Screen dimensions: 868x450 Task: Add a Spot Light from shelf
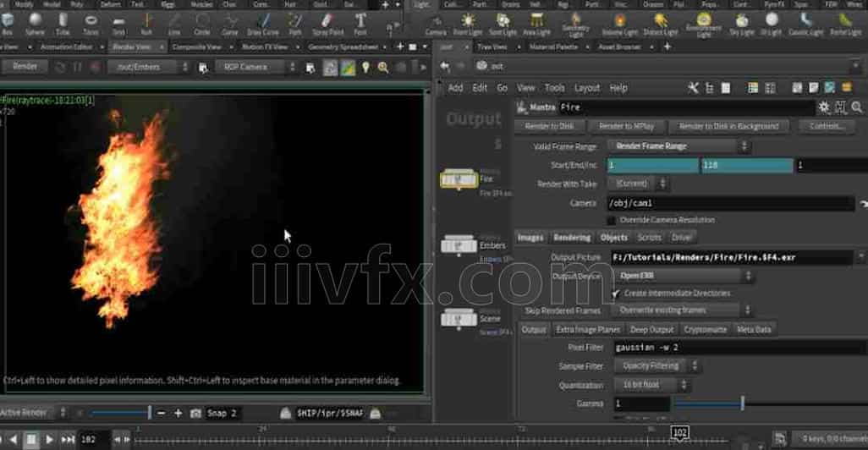tap(503, 24)
